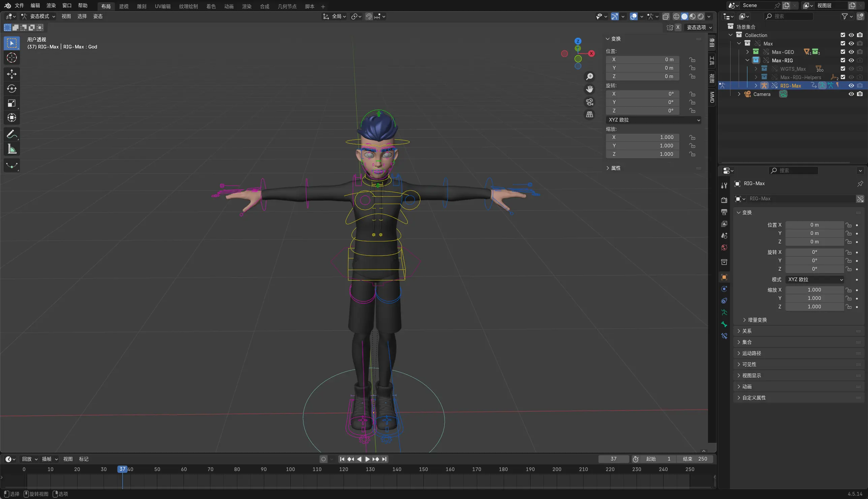Open the Global transform orientation dropdown
Viewport: 868px width, 499px height.
(334, 16)
